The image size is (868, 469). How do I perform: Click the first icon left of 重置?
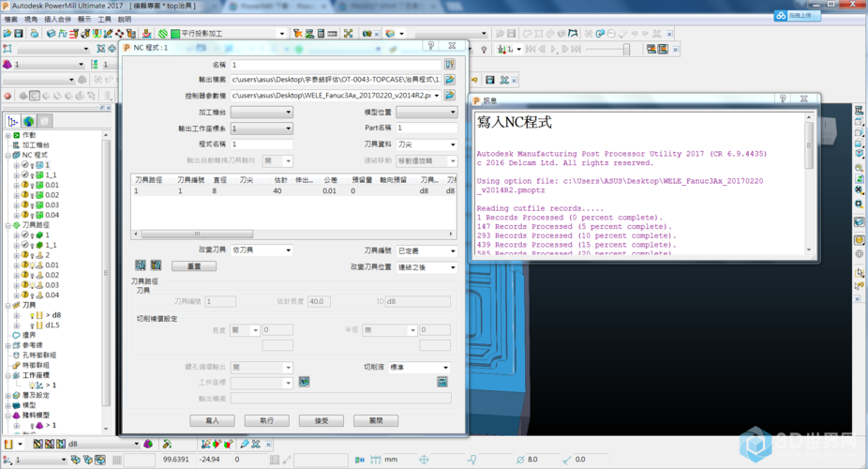[x=141, y=265]
